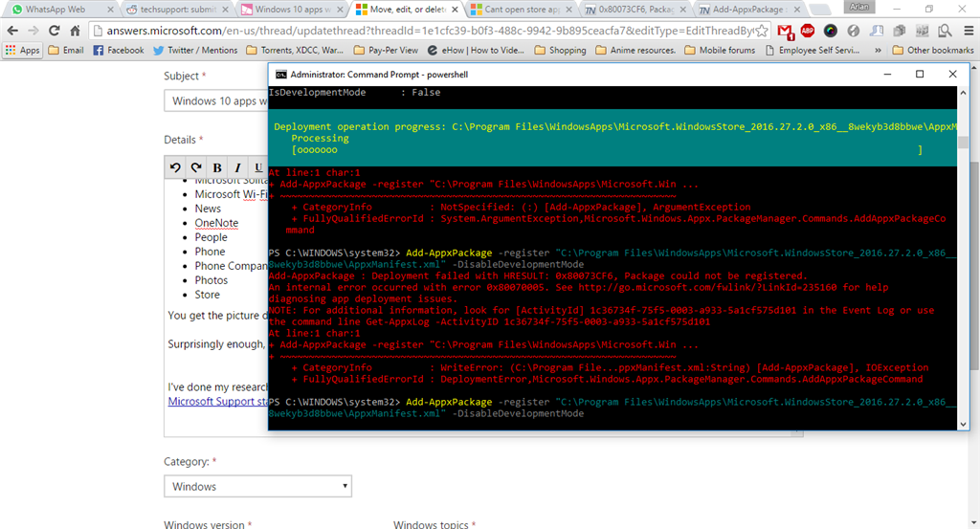The height and width of the screenshot is (529, 980).
Task: Open the Anime resources bookmarks folder
Action: click(x=635, y=50)
